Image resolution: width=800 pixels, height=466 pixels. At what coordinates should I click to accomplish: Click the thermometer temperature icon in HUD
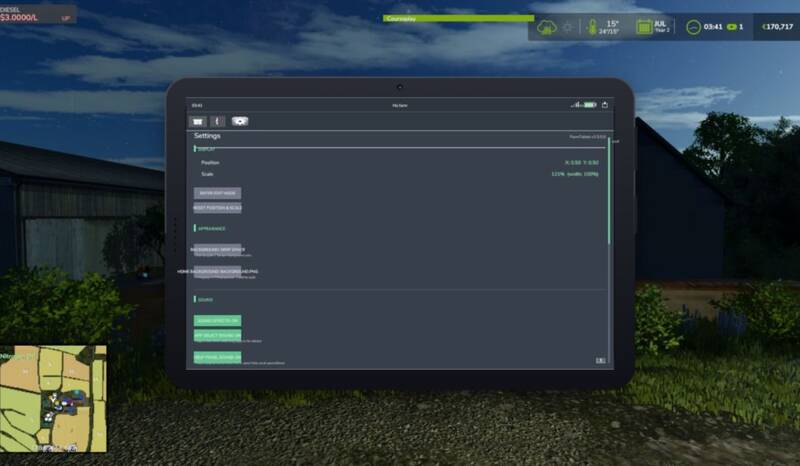point(592,27)
